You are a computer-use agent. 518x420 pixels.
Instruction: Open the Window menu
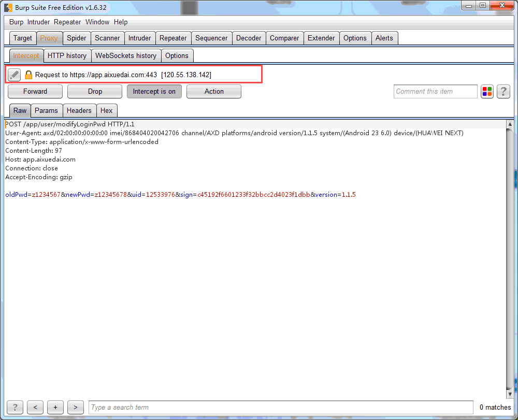97,22
